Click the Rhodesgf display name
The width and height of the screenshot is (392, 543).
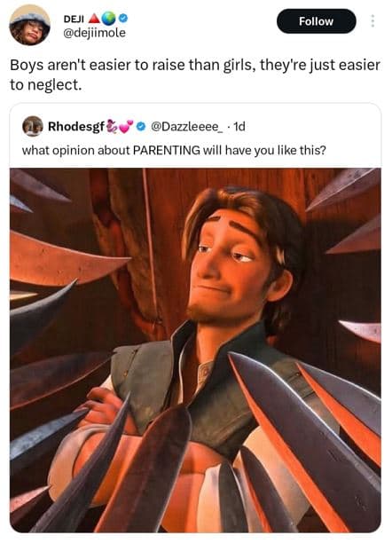(76, 126)
